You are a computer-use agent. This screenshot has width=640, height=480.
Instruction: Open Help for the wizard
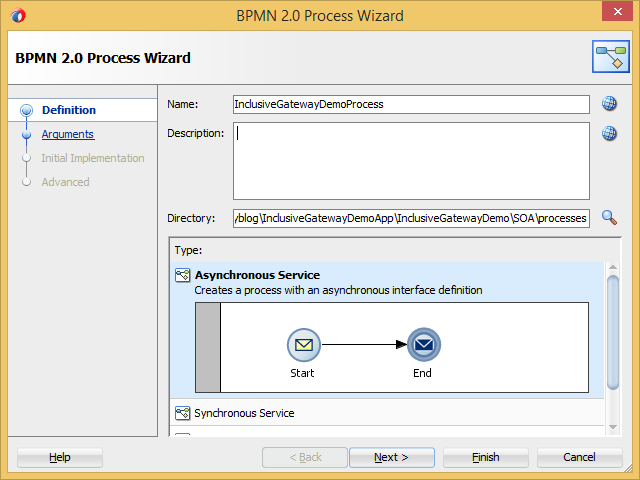click(60, 457)
